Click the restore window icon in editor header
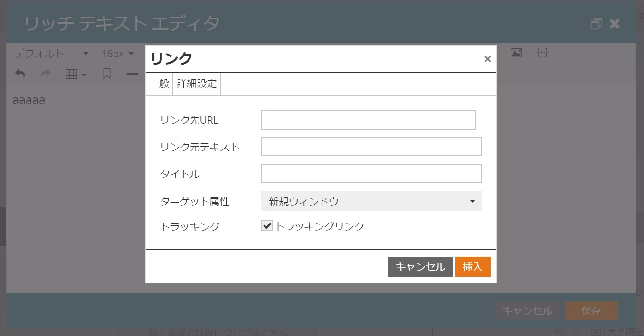 pyautogui.click(x=597, y=24)
